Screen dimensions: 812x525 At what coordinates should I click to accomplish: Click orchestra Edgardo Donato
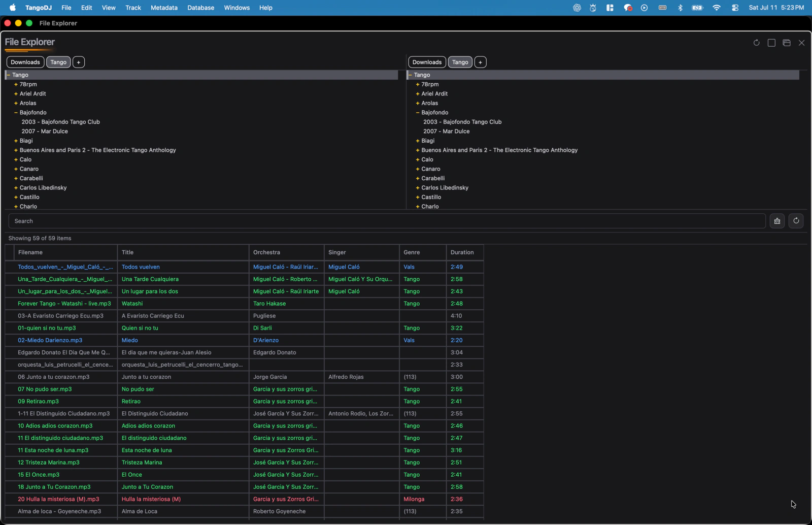tap(275, 352)
